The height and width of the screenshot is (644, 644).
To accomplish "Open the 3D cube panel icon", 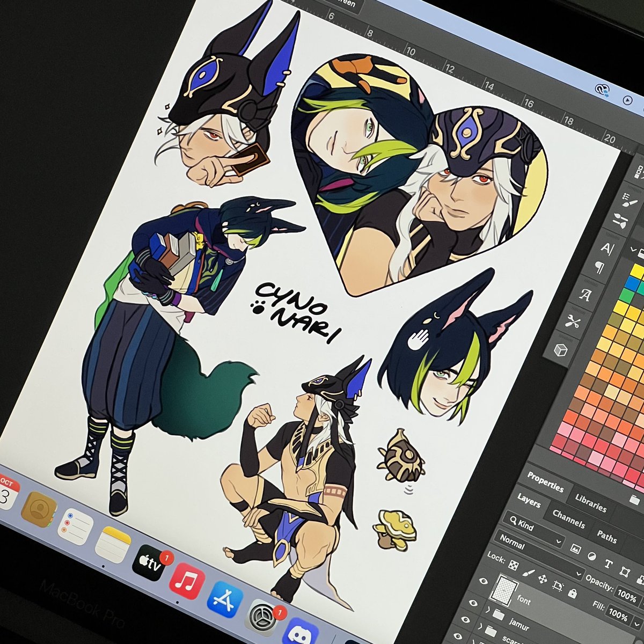I will click(561, 350).
